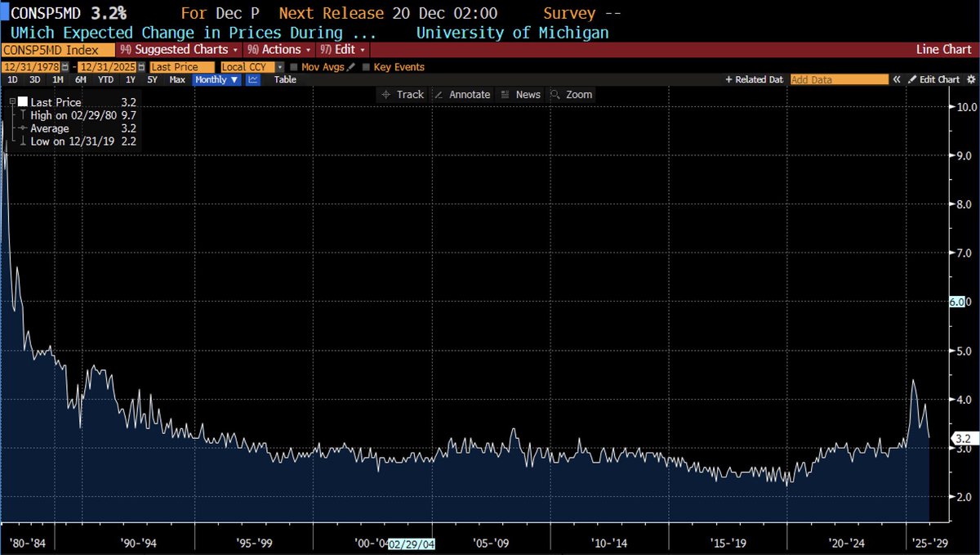
Task: Switch to the Max time range tab
Action: [x=177, y=79]
